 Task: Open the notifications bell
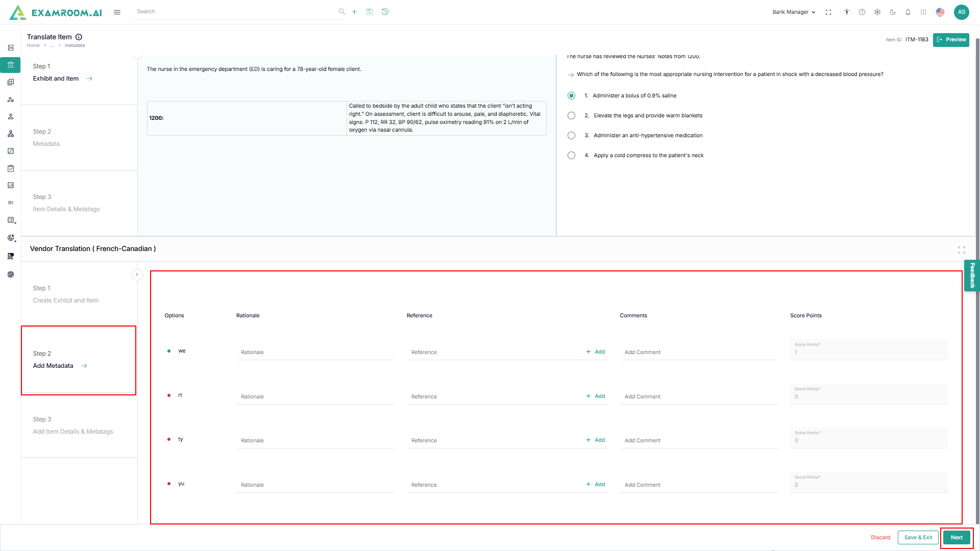908,12
